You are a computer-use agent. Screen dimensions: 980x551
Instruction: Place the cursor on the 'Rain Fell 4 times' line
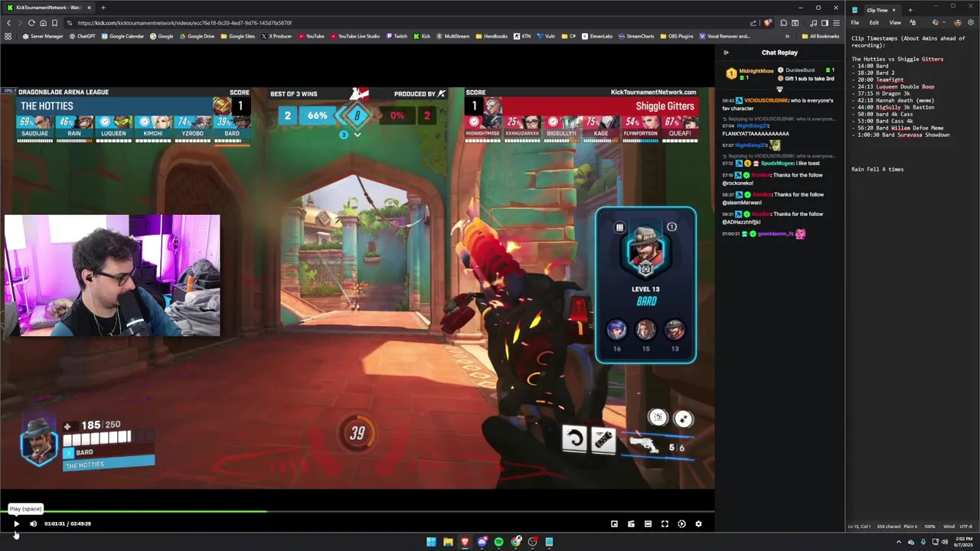877,169
